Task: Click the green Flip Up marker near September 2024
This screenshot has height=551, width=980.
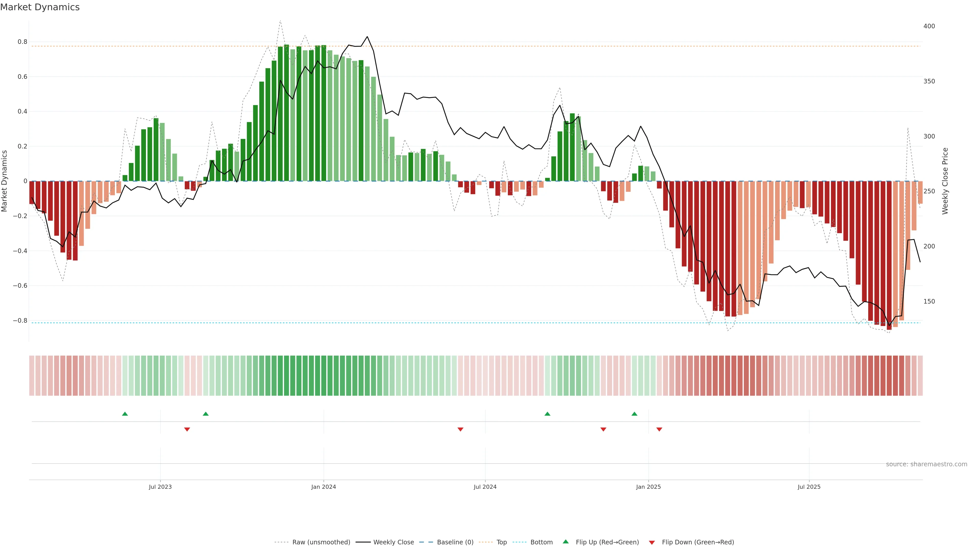Action: tap(547, 414)
